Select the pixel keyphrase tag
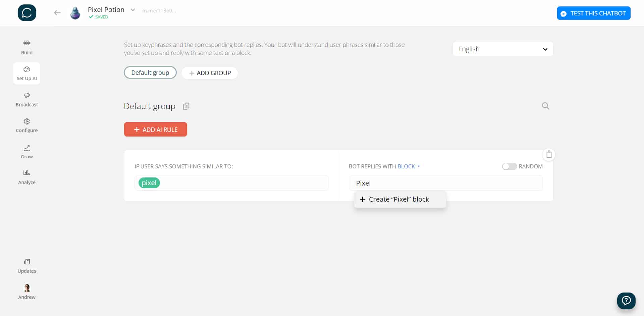This screenshot has width=644, height=316. click(149, 183)
